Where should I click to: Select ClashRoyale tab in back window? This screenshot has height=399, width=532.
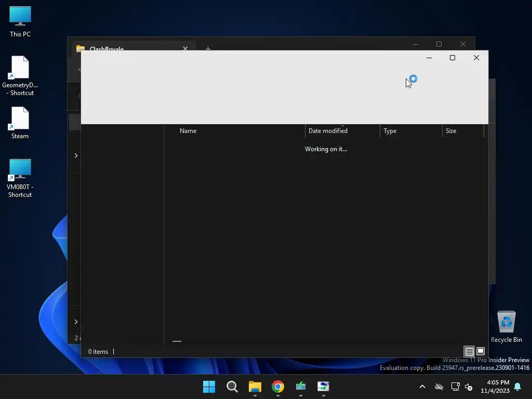[x=132, y=47]
